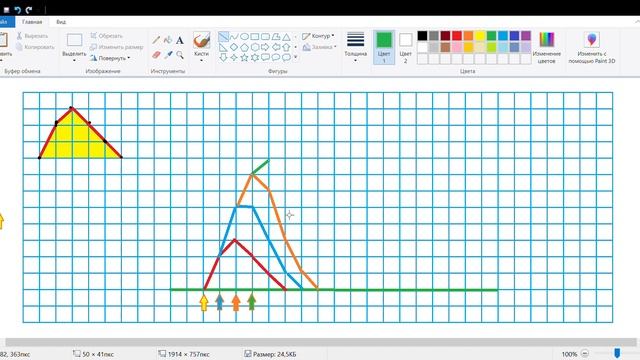Expand the shapes gallery with bottom arrow

[296, 58]
